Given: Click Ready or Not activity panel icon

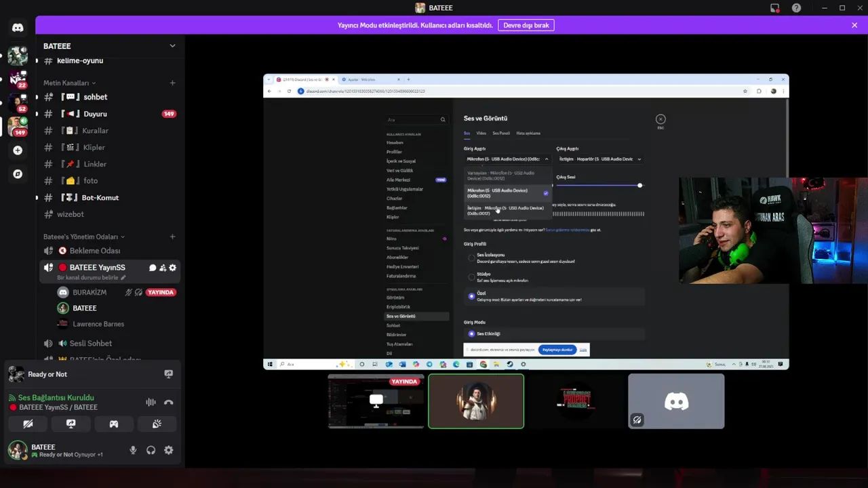Looking at the screenshot, I should pyautogui.click(x=168, y=374).
